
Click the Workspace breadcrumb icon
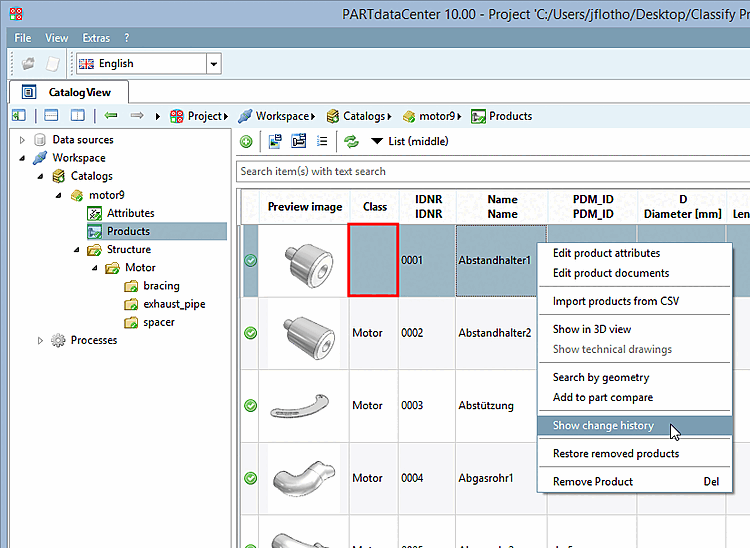click(245, 116)
